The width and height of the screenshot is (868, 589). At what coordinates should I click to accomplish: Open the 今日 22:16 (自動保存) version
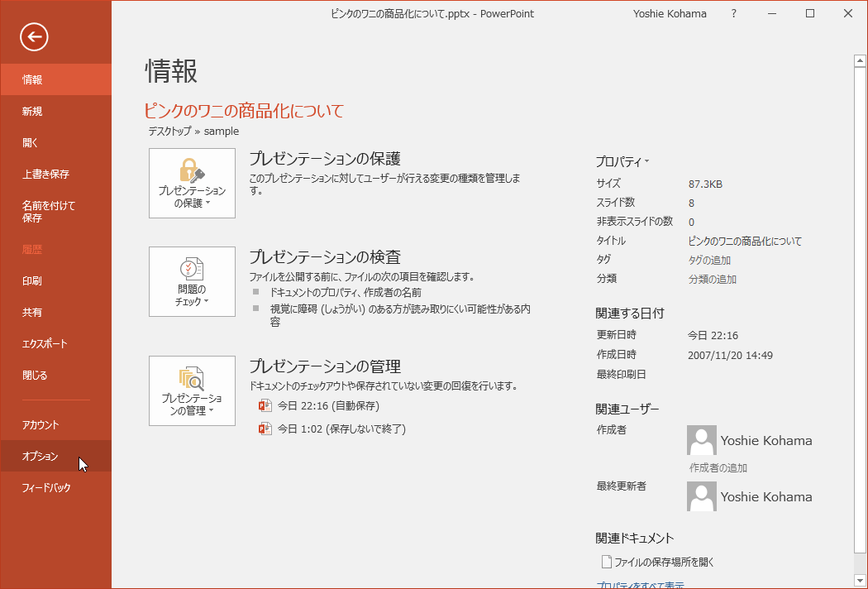[328, 405]
